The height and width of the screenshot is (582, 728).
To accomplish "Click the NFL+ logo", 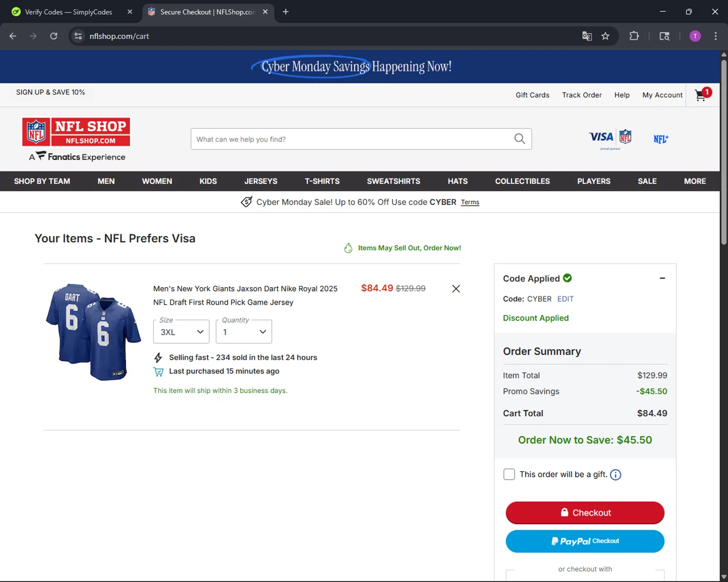I will 661,139.
